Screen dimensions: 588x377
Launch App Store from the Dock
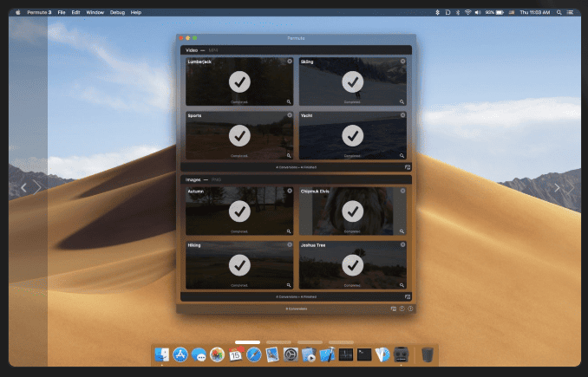point(180,354)
